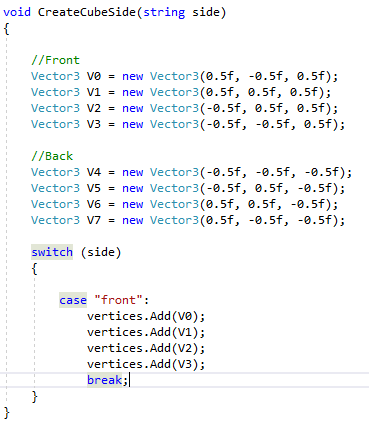369x422 pixels.
Task: Click the method name CreateCubeSide
Action: (86, 12)
